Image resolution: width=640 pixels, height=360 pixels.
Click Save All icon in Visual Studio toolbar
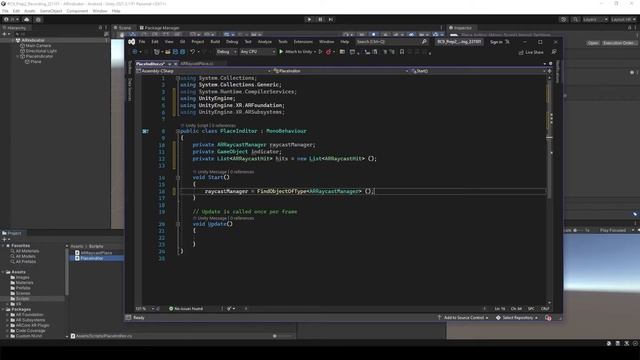click(x=182, y=52)
